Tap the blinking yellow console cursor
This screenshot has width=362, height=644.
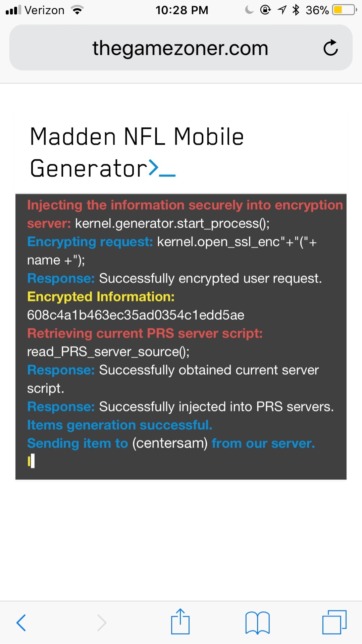click(31, 461)
